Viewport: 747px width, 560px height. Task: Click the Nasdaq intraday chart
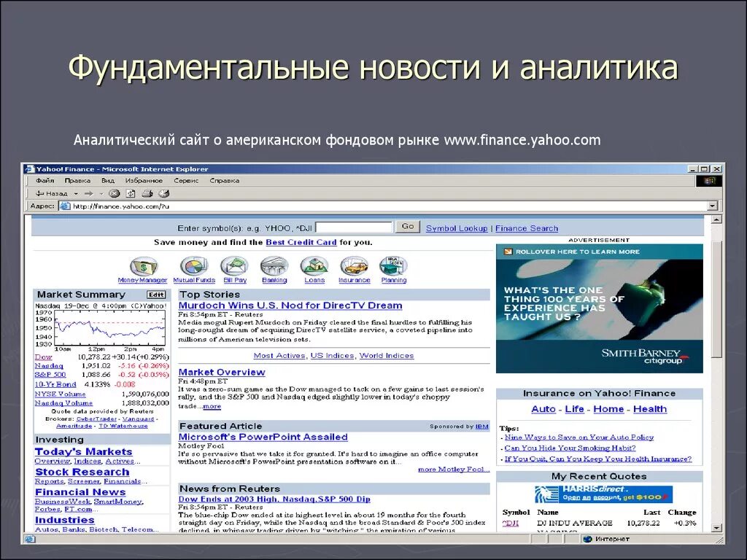[x=101, y=327]
